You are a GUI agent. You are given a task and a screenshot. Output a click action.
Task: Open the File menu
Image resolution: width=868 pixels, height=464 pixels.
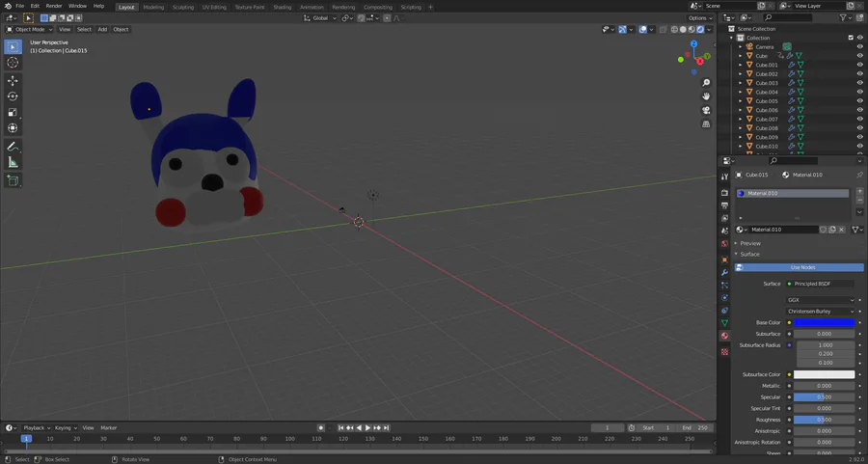[20, 6]
